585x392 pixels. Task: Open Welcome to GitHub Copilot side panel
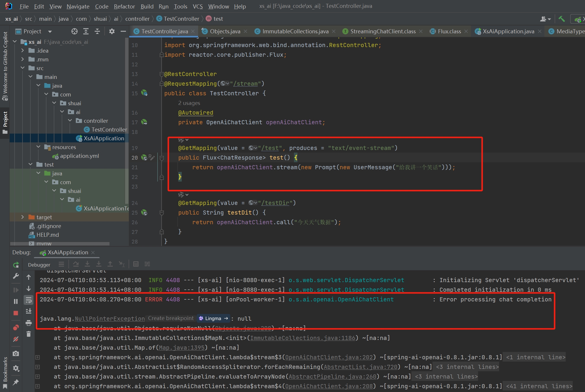click(5, 66)
